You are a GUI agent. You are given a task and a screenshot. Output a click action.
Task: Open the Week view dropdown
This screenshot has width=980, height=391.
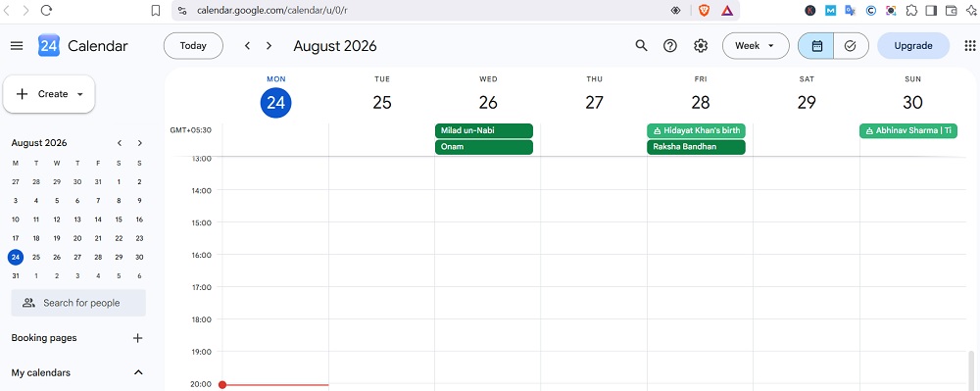756,46
